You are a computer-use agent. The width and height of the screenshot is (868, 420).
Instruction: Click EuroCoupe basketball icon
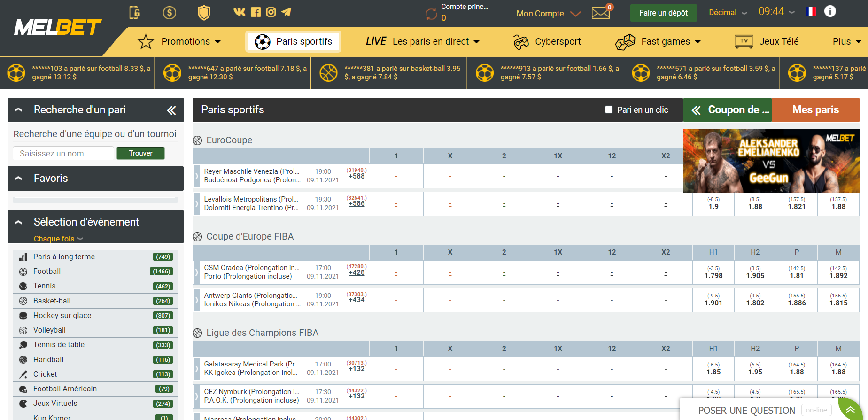(197, 140)
